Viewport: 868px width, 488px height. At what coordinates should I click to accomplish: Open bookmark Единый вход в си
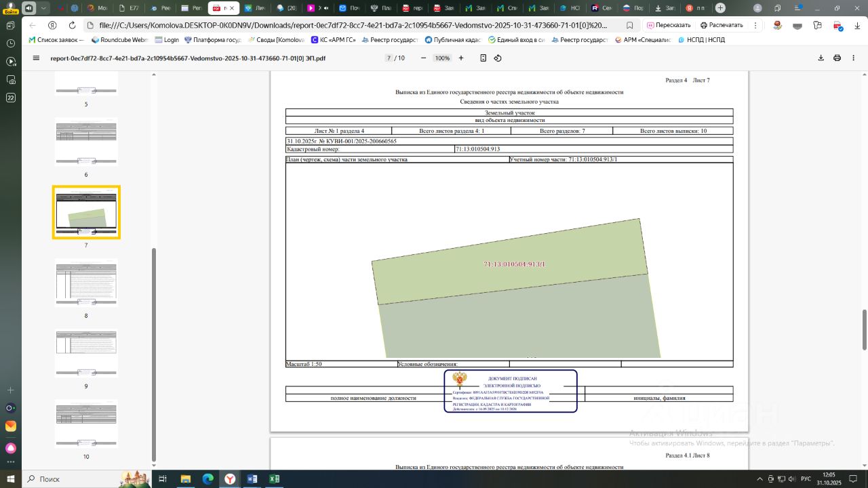pyautogui.click(x=516, y=40)
